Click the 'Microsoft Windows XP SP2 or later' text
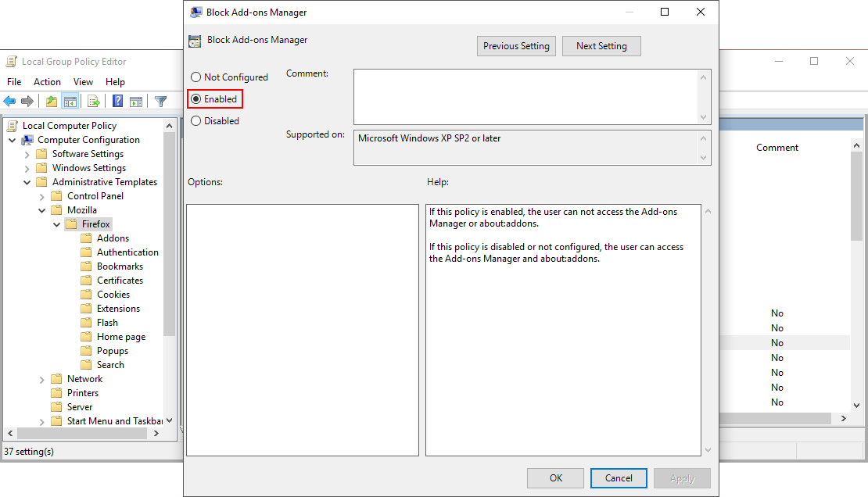Screen dimensions: 868x497 (429, 138)
